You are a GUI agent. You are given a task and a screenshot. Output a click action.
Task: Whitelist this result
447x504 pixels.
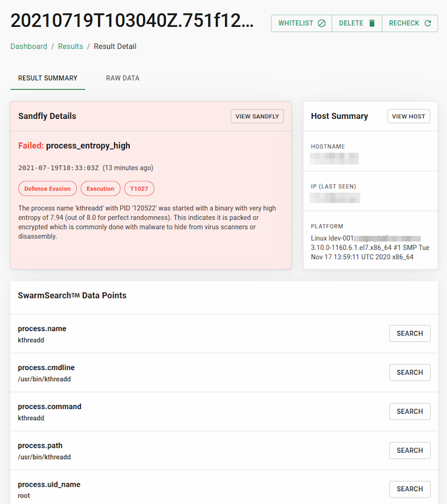301,23
